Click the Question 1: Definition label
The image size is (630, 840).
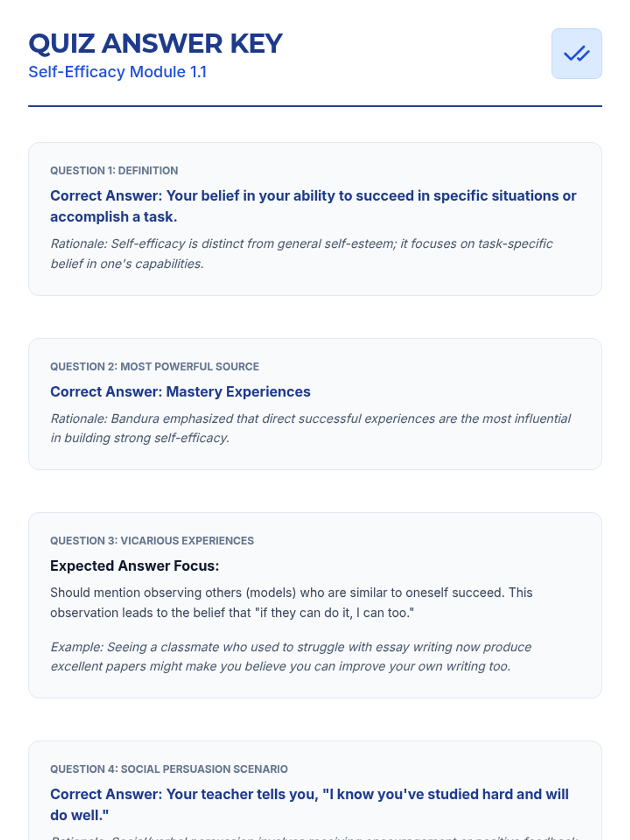[114, 171]
